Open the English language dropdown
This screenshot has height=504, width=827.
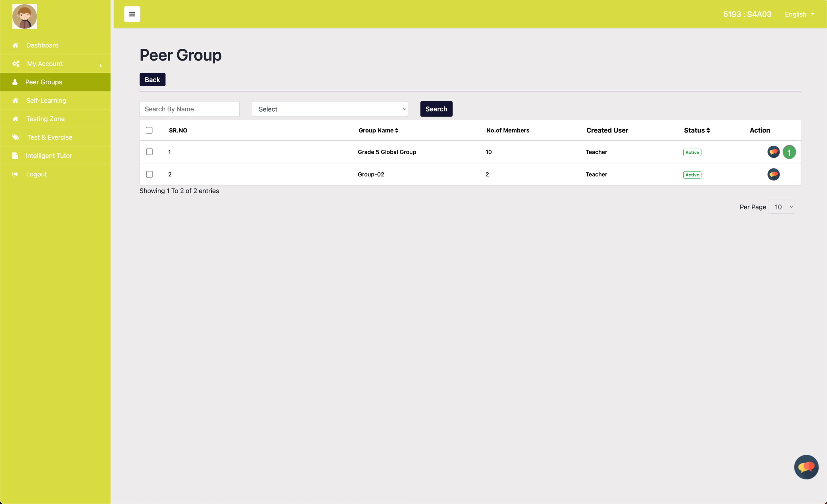coord(800,14)
